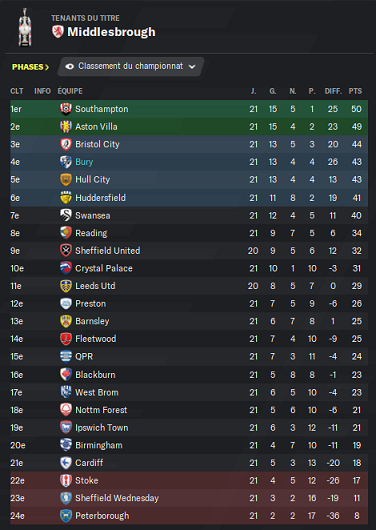Click the Stoke team name
This screenshot has width=376, height=530.
click(87, 481)
